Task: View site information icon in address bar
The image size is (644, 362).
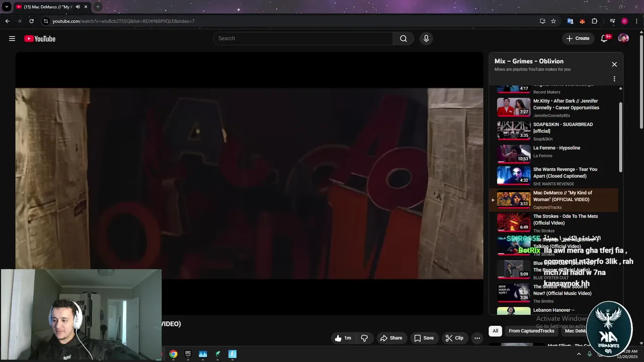Action: click(x=46, y=21)
